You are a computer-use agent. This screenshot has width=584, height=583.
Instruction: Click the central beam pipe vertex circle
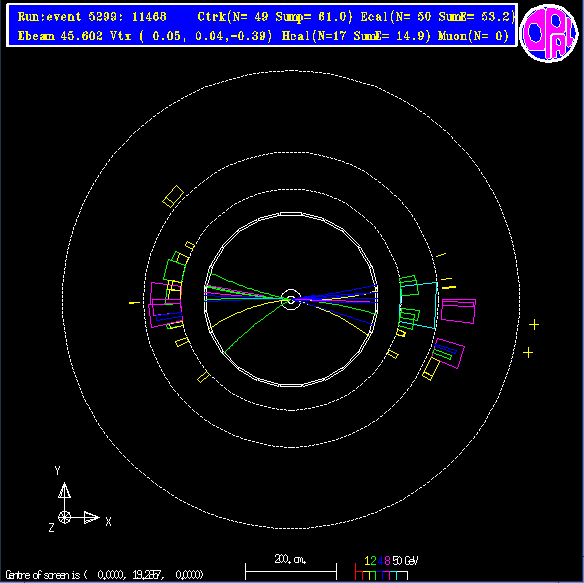click(291, 299)
